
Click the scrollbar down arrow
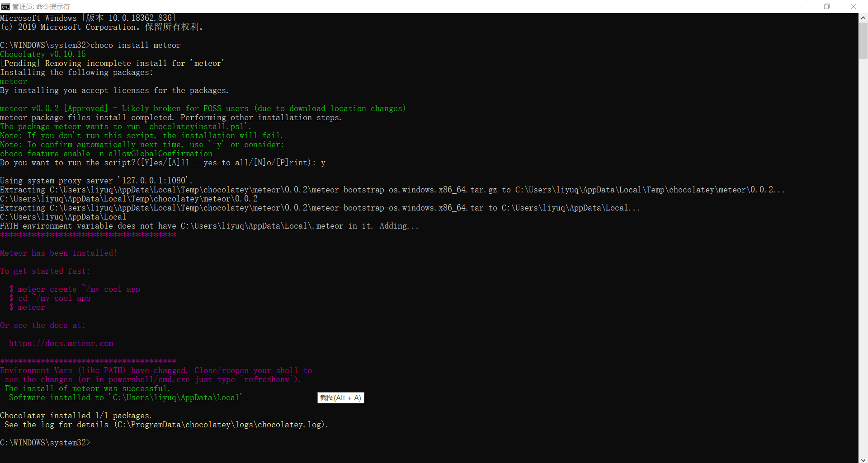(863, 459)
